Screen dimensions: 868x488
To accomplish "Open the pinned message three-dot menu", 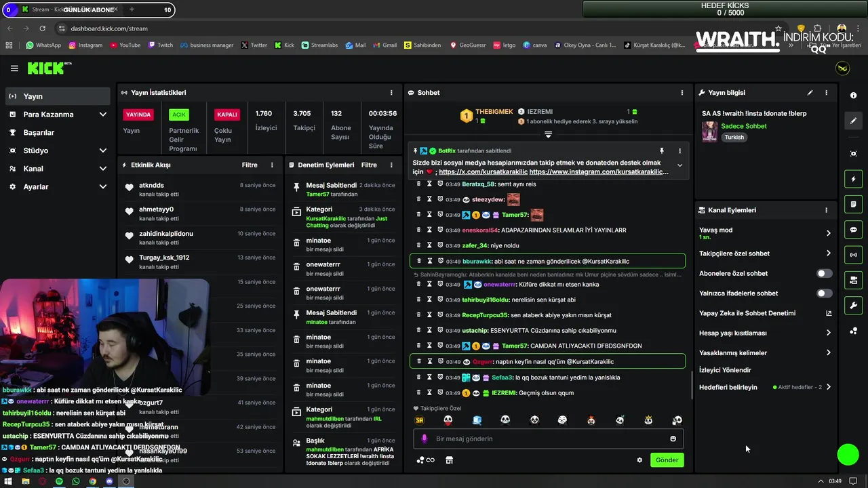I will pyautogui.click(x=679, y=151).
